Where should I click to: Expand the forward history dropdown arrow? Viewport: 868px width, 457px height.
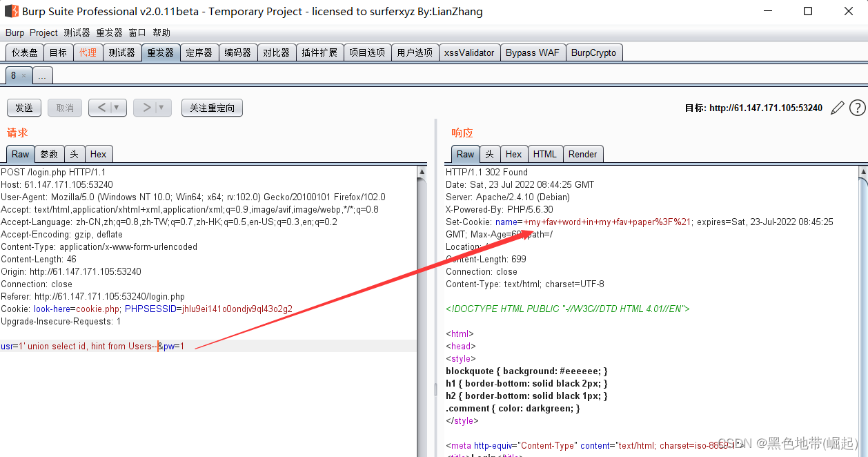162,108
